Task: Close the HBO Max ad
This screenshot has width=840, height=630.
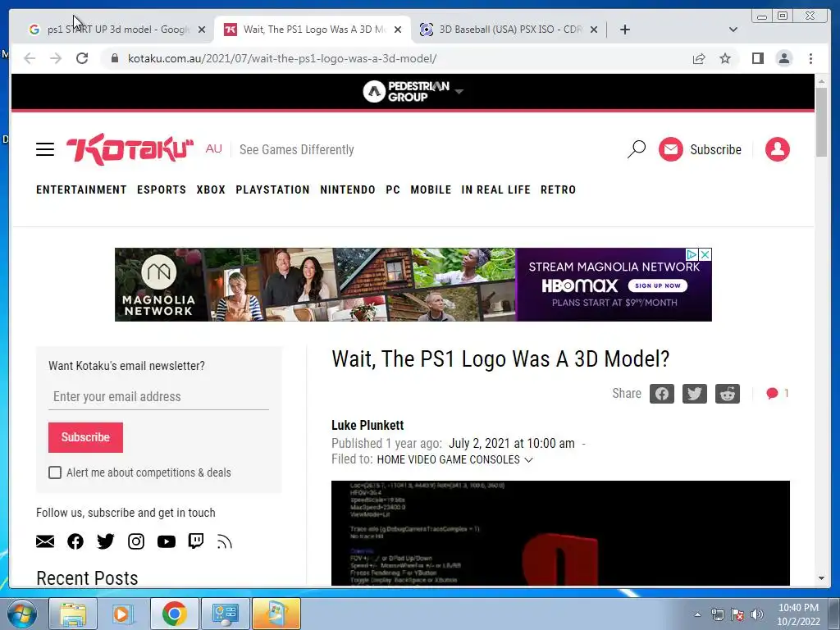Action: tap(705, 254)
